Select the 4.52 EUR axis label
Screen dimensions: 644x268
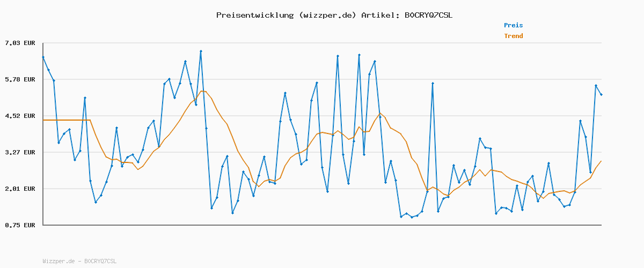click(20, 116)
